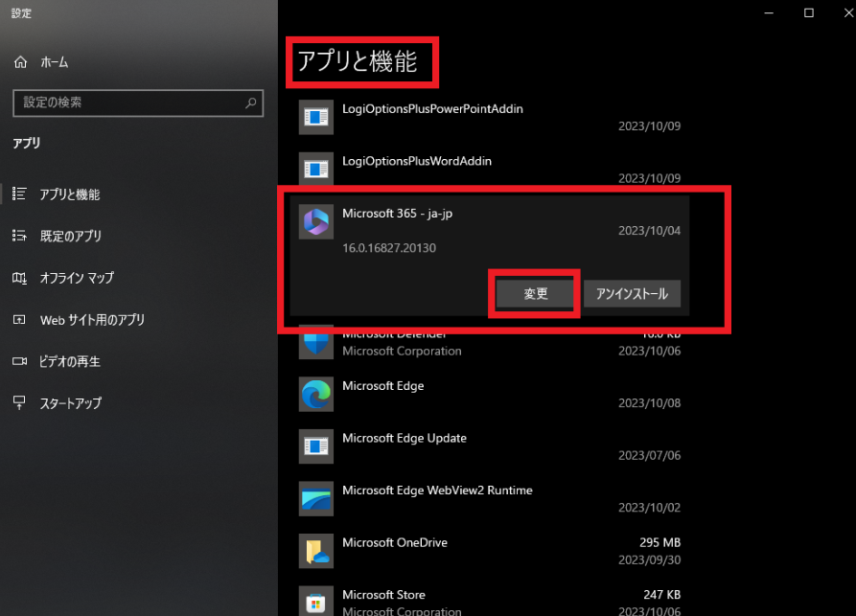Click version number 16.0.16827.20130
The height and width of the screenshot is (616, 856).
[x=388, y=248]
